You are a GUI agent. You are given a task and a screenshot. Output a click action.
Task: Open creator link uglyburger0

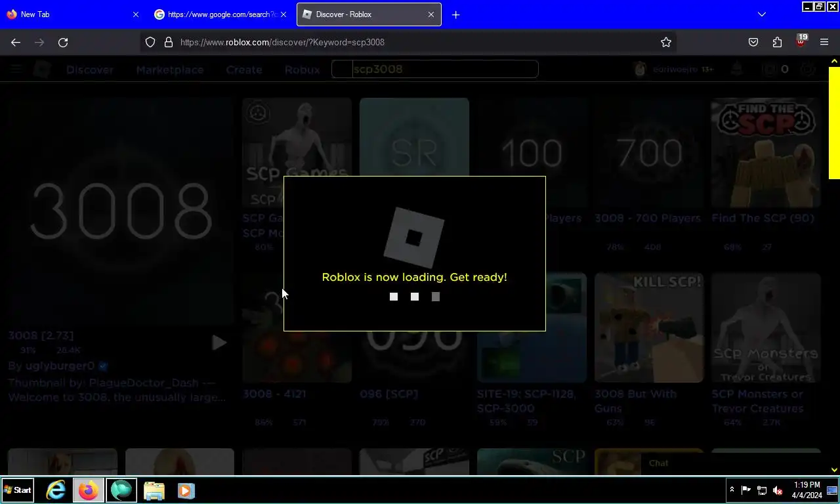[60, 366]
